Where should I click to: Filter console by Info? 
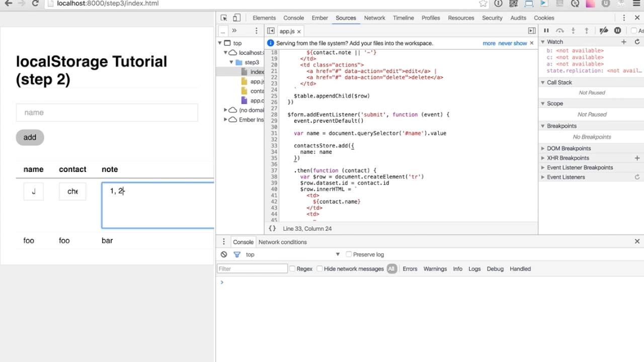pyautogui.click(x=457, y=269)
